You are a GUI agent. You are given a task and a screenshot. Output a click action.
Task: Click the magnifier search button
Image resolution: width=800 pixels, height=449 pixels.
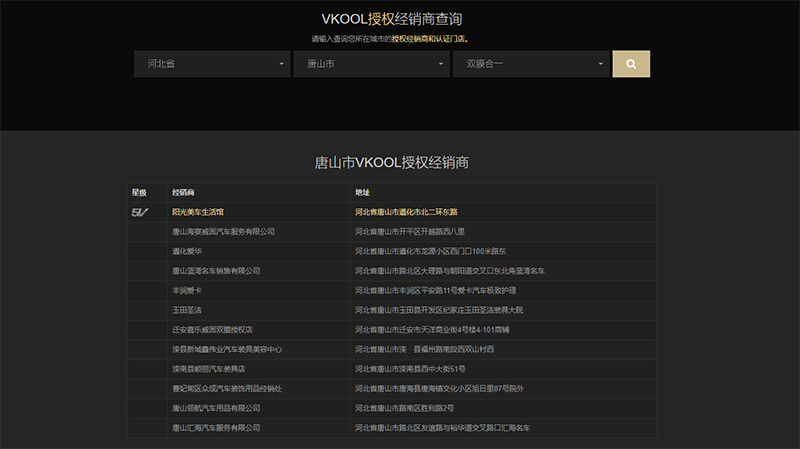pos(631,64)
